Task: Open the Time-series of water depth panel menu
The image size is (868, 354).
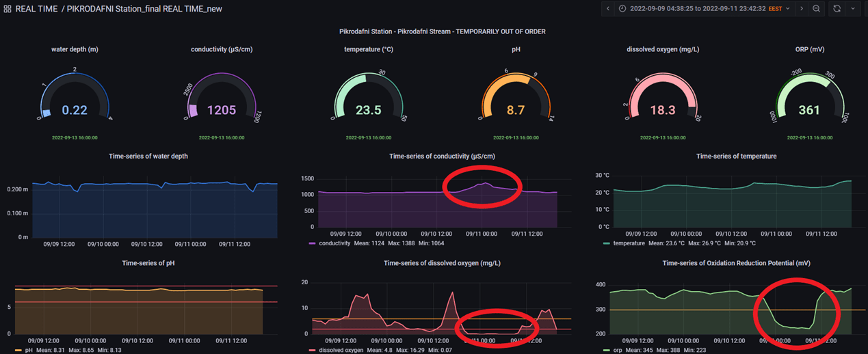Action: point(148,156)
